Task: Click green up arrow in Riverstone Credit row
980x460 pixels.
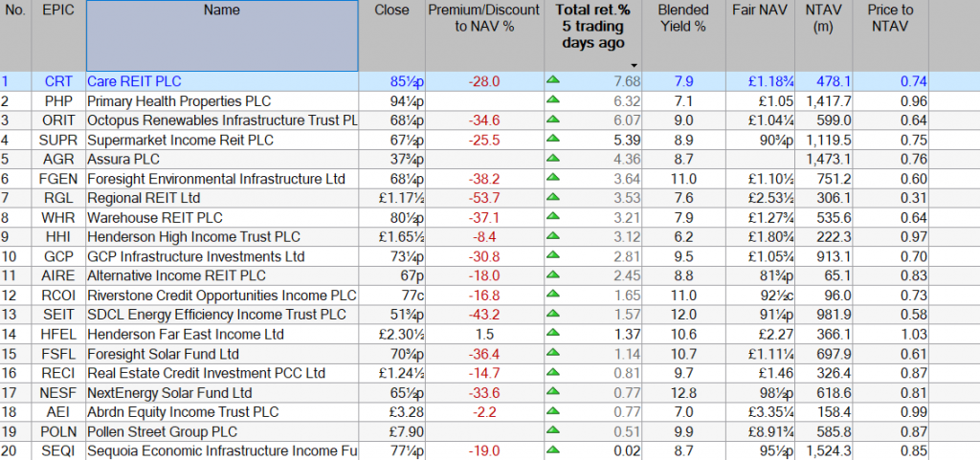Action: [x=552, y=294]
